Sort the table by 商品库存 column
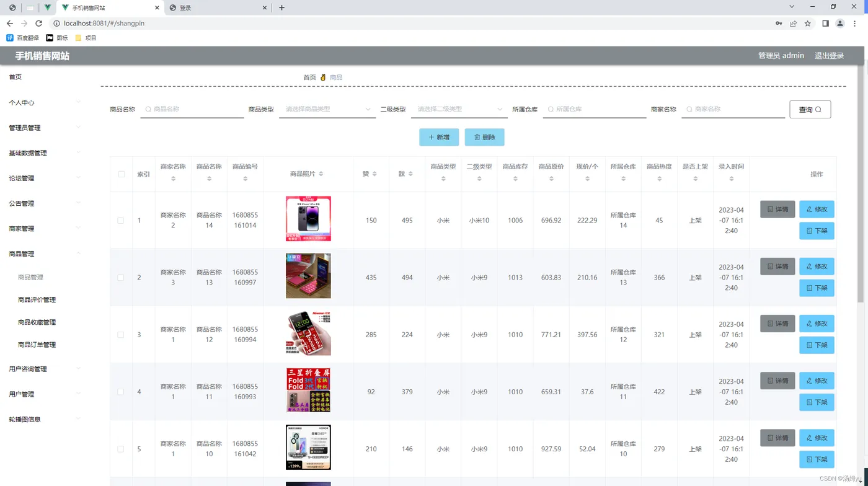Screen dimensions: 868x486 click(515, 179)
